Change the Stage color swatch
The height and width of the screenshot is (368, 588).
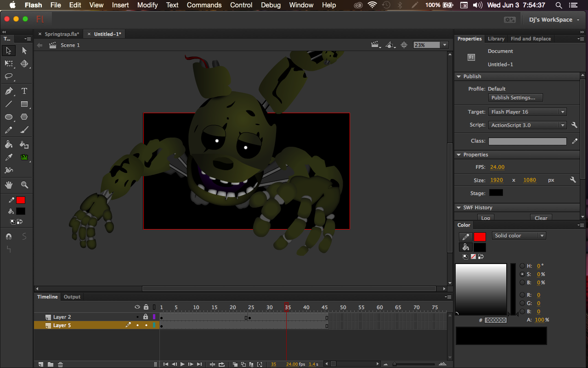tap(496, 193)
